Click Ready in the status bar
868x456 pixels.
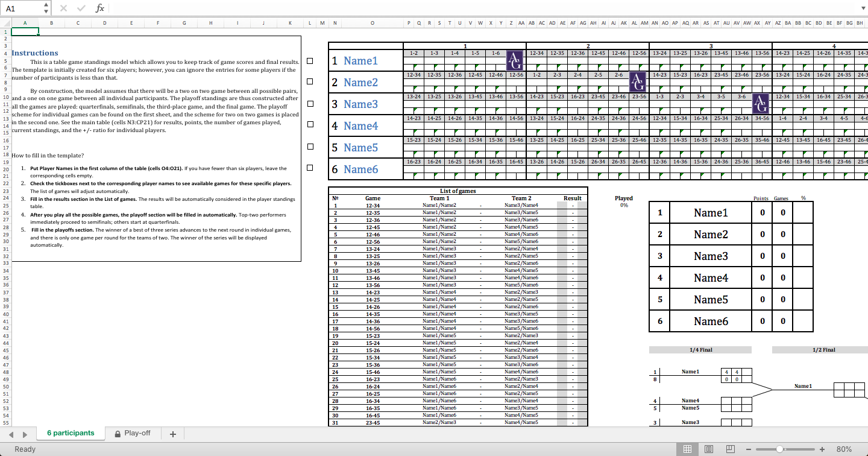click(x=25, y=449)
